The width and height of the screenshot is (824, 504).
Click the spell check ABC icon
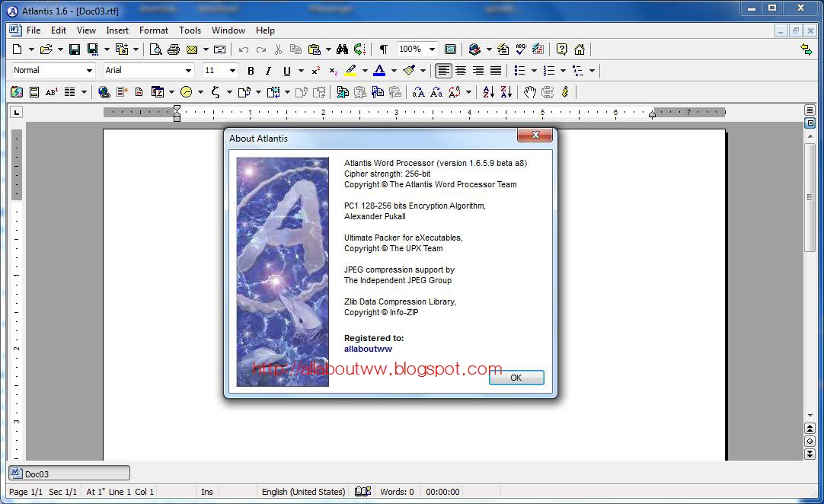pyautogui.click(x=521, y=49)
